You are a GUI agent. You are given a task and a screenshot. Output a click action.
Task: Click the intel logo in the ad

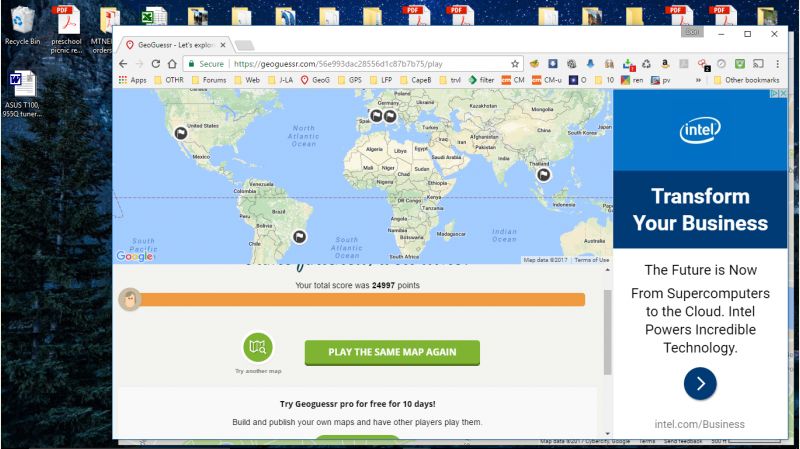700,130
